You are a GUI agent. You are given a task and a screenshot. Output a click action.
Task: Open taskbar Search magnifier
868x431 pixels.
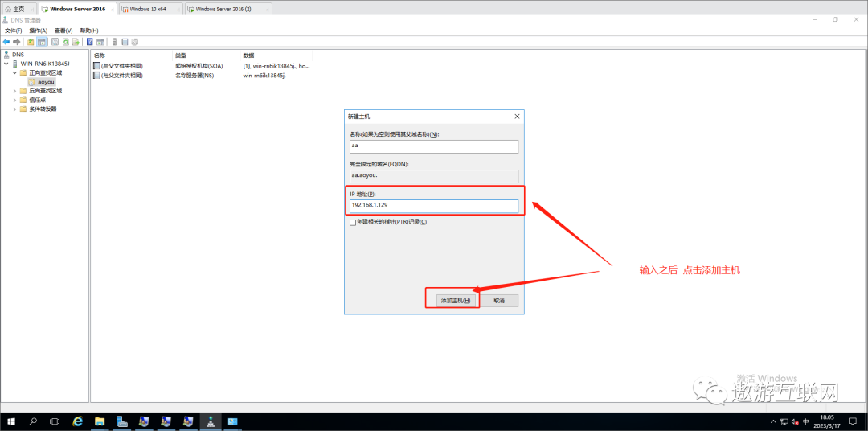coord(33,421)
